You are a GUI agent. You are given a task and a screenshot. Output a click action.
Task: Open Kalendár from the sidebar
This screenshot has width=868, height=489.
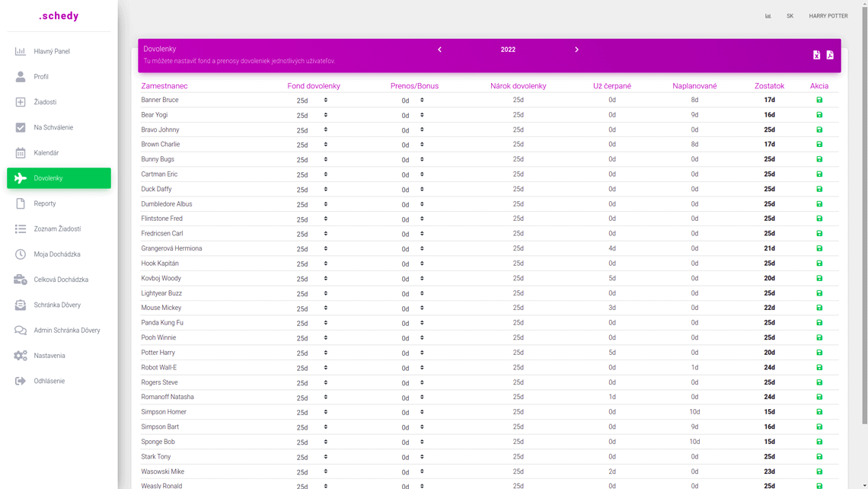pos(46,153)
